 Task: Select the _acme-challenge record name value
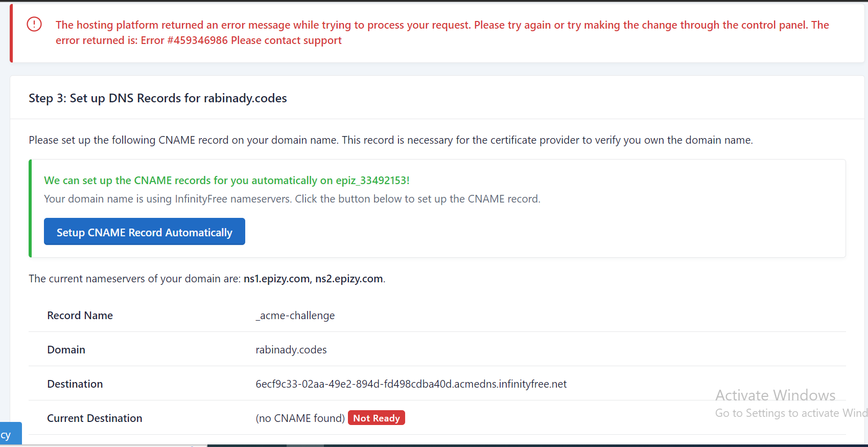(295, 316)
